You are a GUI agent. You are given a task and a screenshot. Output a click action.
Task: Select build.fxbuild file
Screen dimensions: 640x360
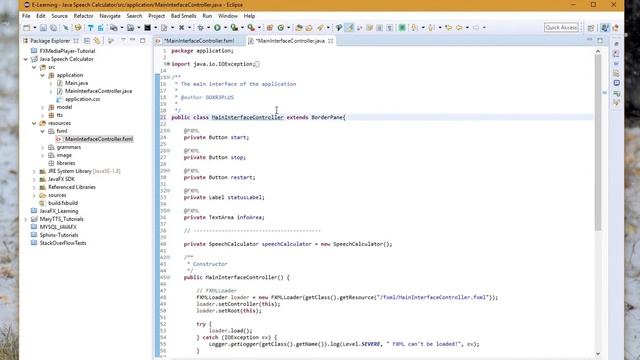tap(63, 203)
